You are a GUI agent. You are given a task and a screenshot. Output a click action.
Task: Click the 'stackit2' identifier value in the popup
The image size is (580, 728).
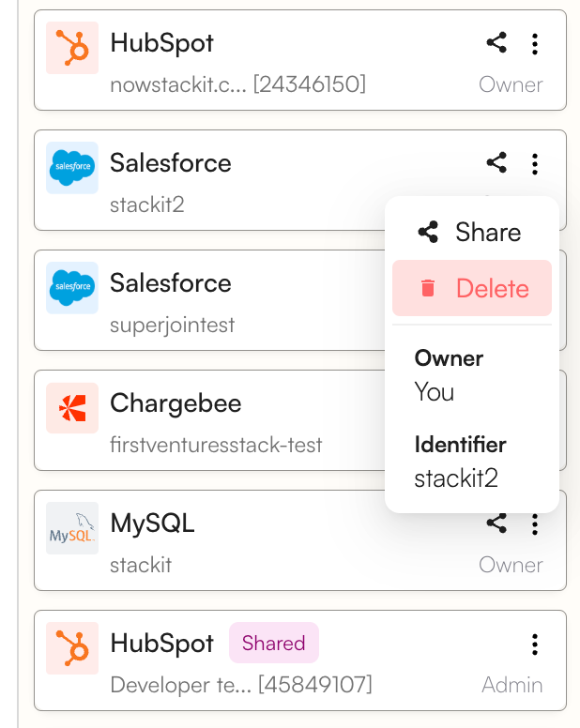point(456,478)
